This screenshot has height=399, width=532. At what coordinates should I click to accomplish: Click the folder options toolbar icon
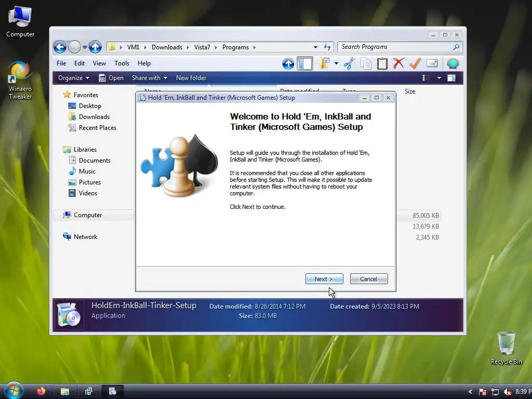pyautogui.click(x=324, y=63)
